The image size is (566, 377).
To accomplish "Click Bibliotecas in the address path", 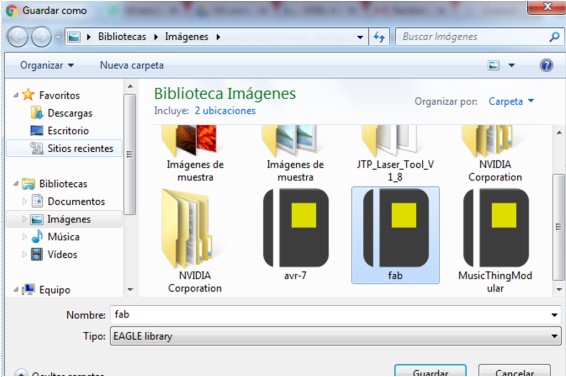I will pos(122,37).
